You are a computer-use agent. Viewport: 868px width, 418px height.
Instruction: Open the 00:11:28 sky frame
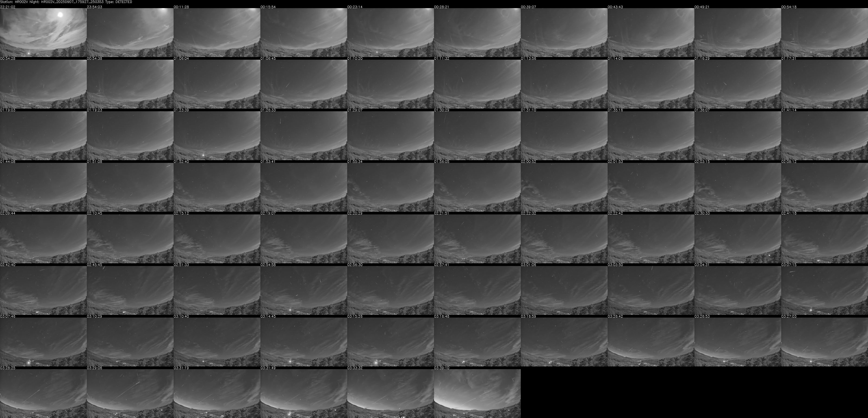tap(217, 32)
